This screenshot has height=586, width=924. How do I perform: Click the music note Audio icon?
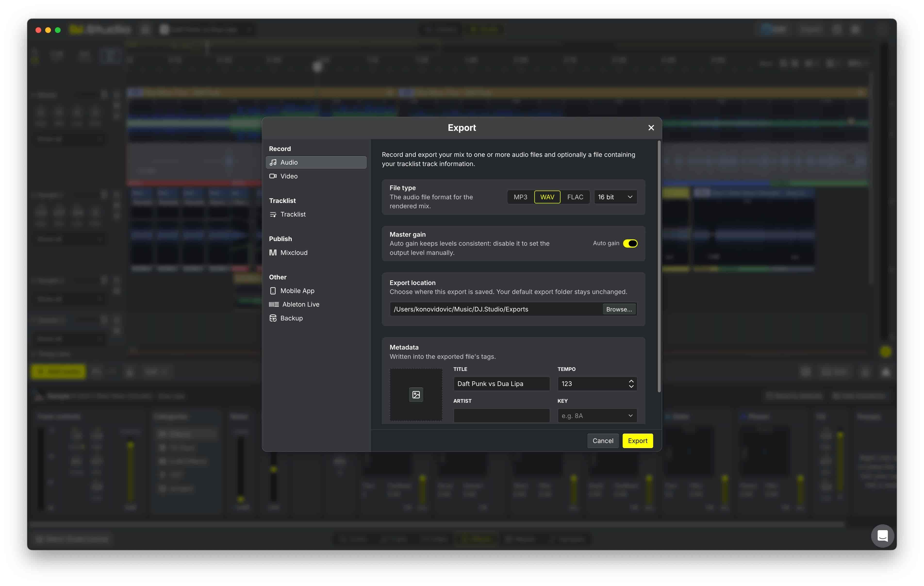coord(273,162)
